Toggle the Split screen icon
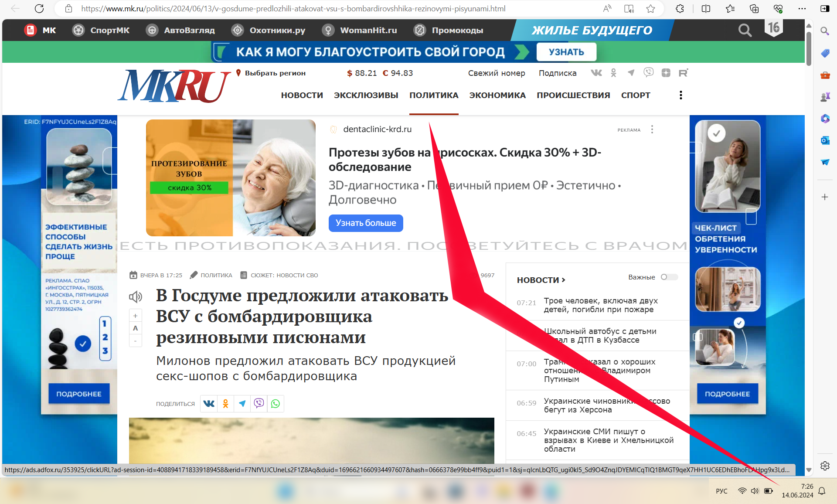837x504 pixels. [x=706, y=8]
